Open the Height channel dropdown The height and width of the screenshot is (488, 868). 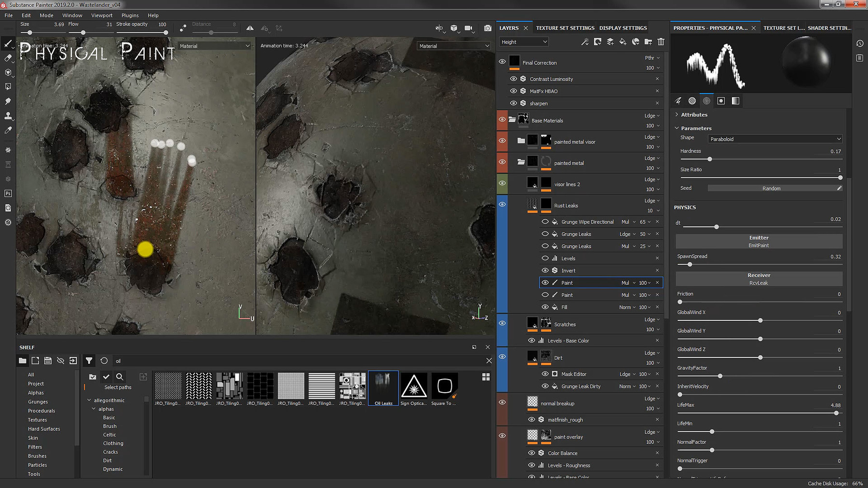524,42
